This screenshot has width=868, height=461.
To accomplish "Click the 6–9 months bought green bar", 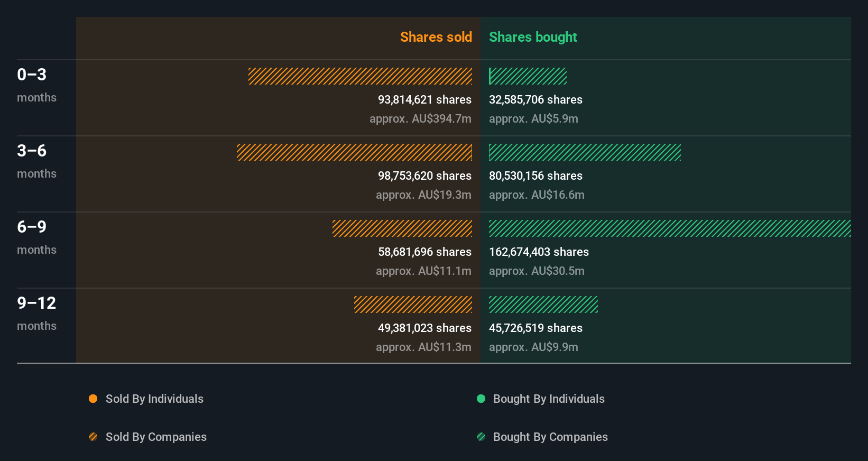I will pyautogui.click(x=670, y=228).
